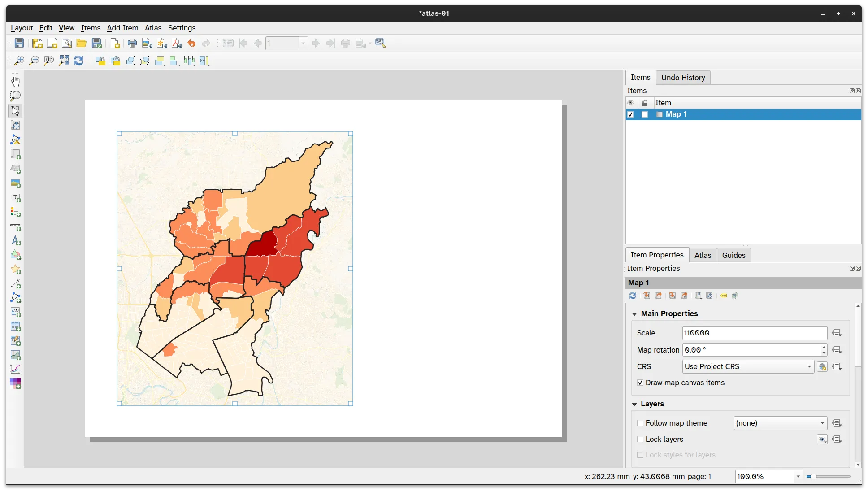Viewport: 868px width, 492px height.
Task: Click the Add Label tool
Action: click(15, 198)
